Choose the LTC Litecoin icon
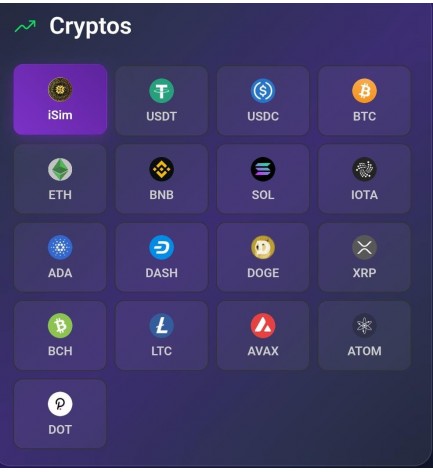 161,326
